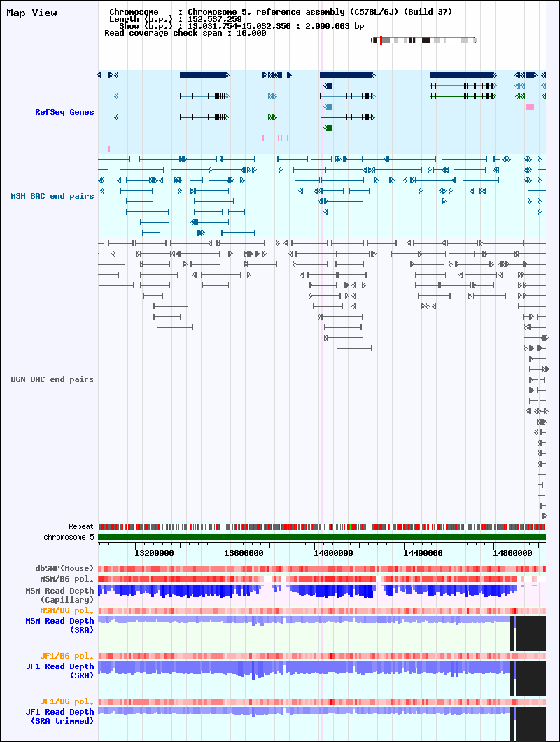This screenshot has height=742, width=560.
Task: Click the orange MSM/B6 pol. label
Action: pos(67,610)
